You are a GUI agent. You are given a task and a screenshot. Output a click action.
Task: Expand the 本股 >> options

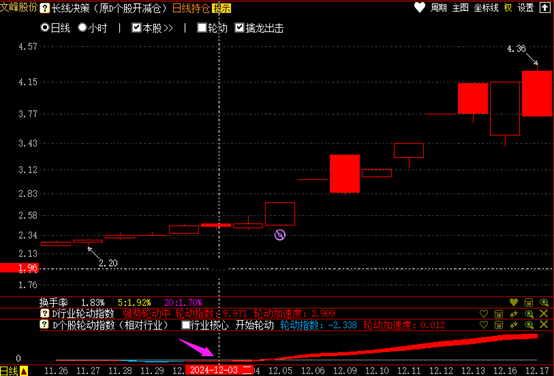(158, 28)
